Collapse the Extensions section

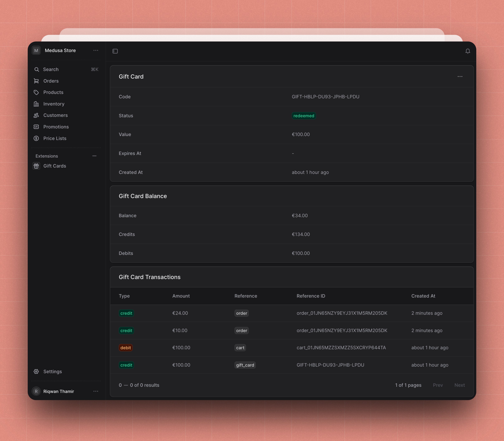pyautogui.click(x=94, y=156)
